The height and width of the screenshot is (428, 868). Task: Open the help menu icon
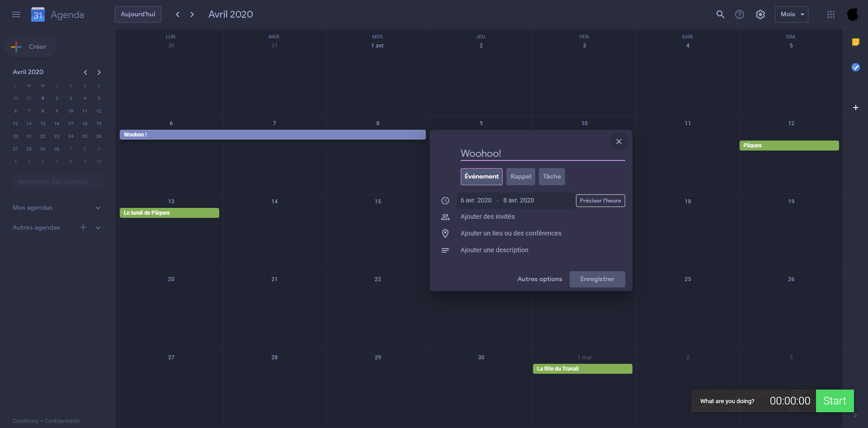[x=740, y=14]
